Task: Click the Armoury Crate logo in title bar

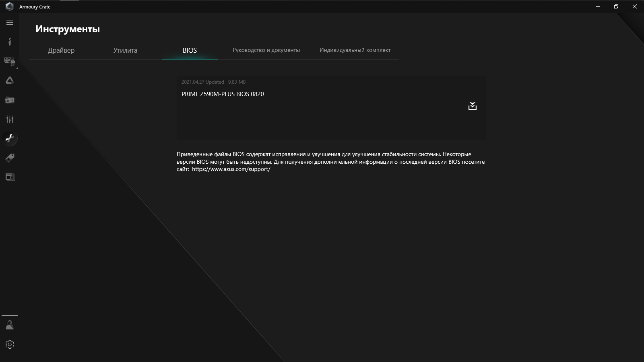Action: [9, 6]
